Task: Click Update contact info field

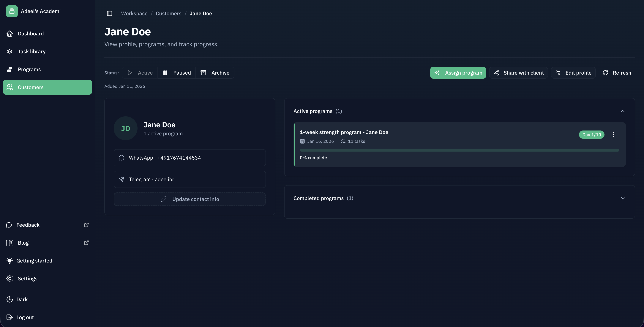Action: pyautogui.click(x=190, y=199)
